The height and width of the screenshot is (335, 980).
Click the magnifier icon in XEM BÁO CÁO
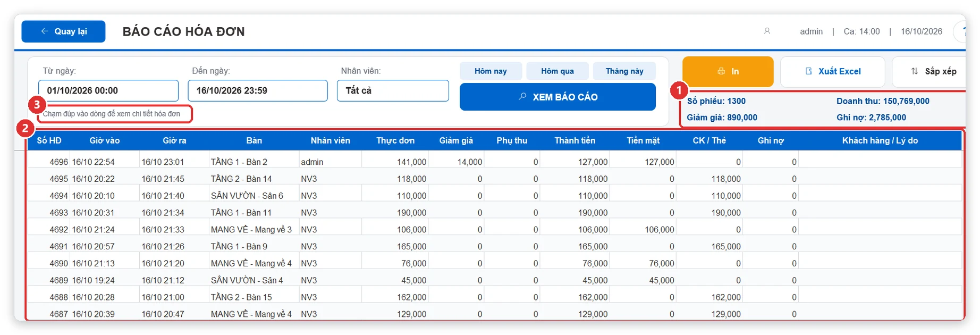click(x=522, y=97)
